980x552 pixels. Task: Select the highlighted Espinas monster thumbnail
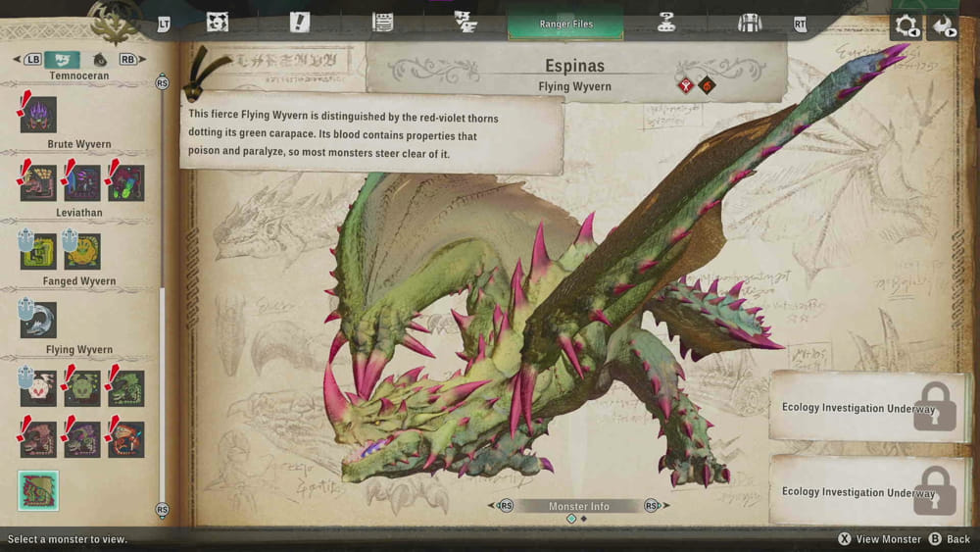coord(39,490)
